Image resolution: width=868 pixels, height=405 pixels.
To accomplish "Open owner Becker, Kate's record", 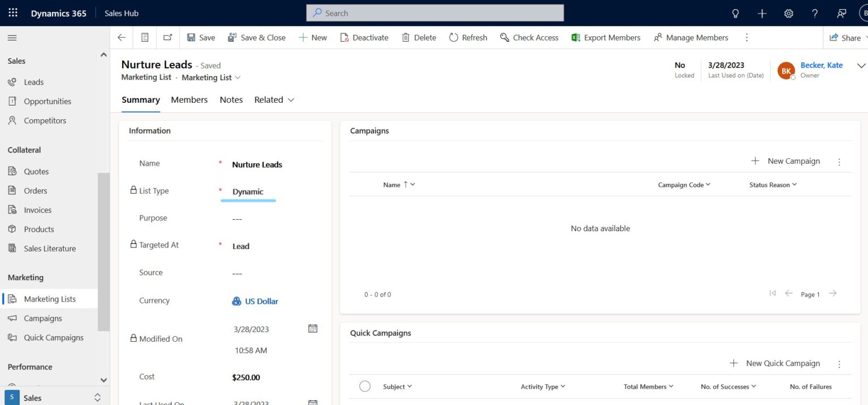I will (x=821, y=65).
